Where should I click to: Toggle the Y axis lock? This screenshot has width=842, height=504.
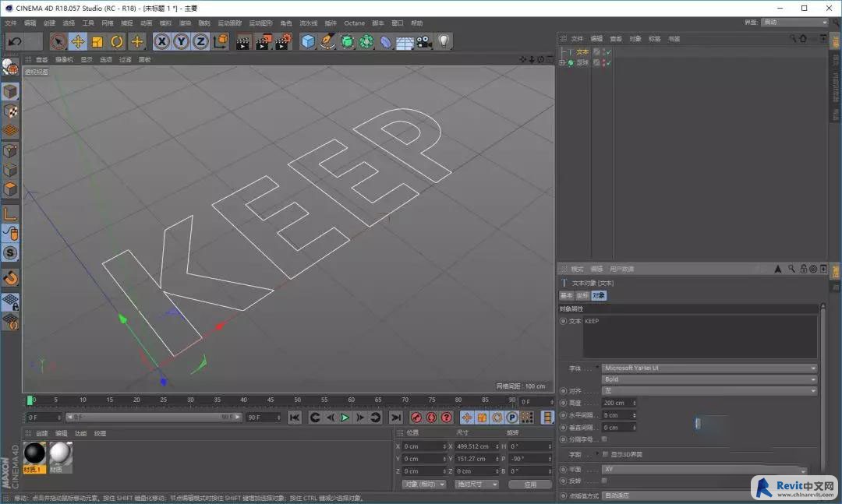pos(181,41)
